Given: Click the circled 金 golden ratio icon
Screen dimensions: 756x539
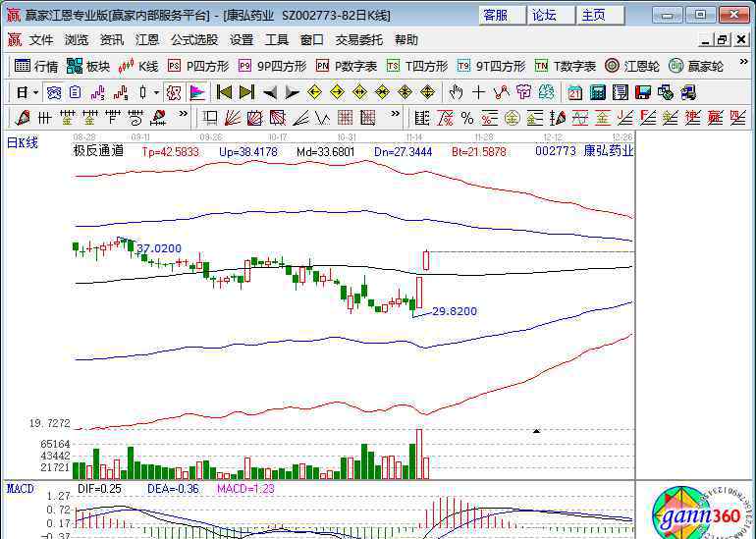Looking at the screenshot, I should click(513, 118).
